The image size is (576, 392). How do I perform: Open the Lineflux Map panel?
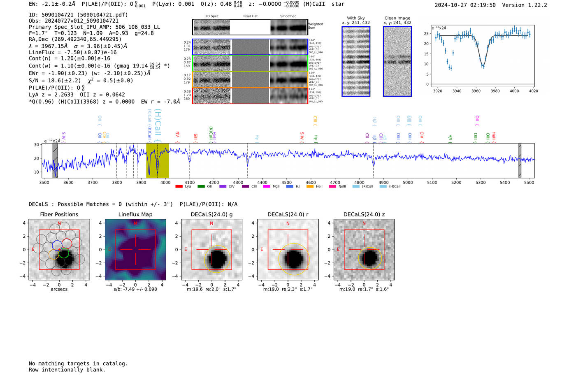pos(135,249)
